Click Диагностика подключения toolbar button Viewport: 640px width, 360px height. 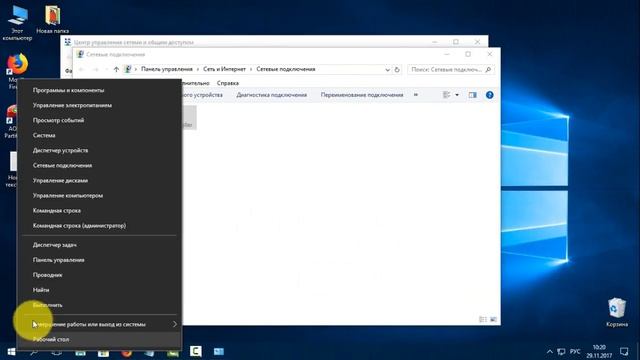(271, 95)
